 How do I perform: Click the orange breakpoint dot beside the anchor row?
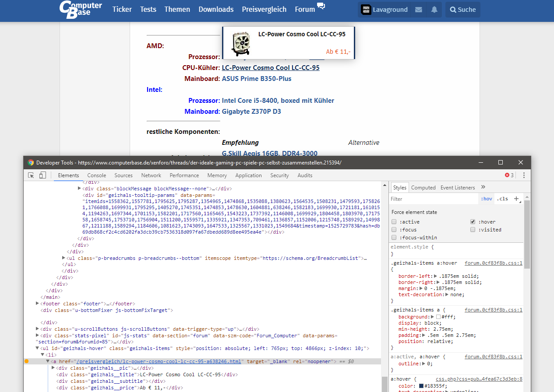(26, 361)
